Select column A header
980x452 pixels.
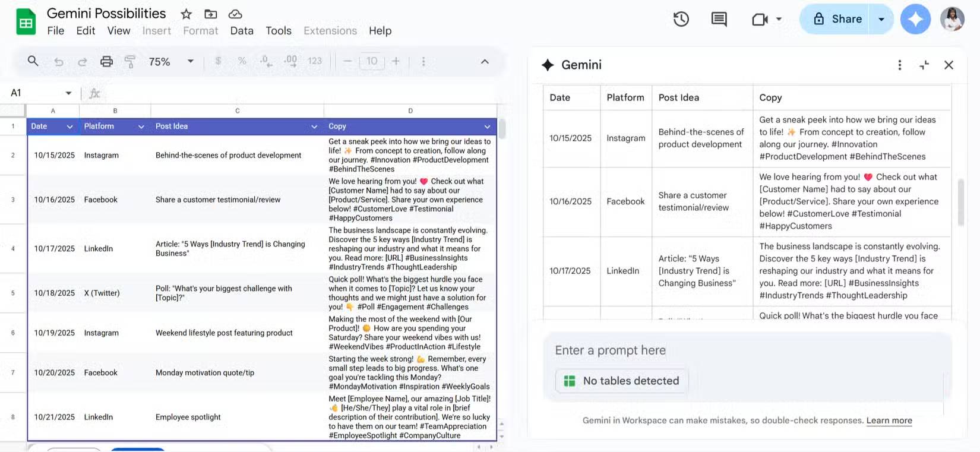53,110
